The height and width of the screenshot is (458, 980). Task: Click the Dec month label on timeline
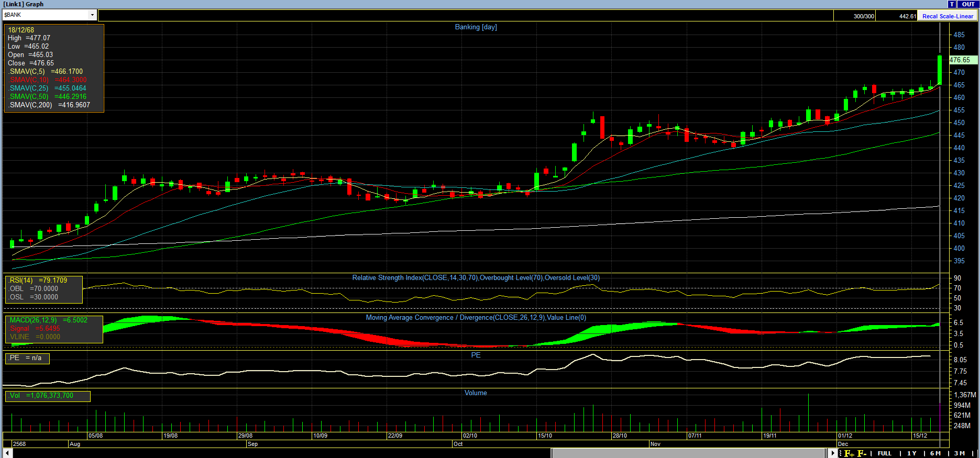coord(843,444)
